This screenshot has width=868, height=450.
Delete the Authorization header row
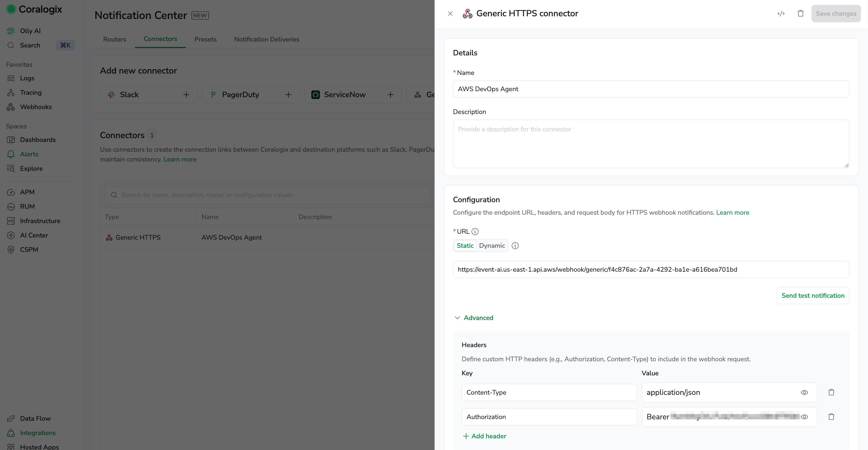pyautogui.click(x=831, y=417)
